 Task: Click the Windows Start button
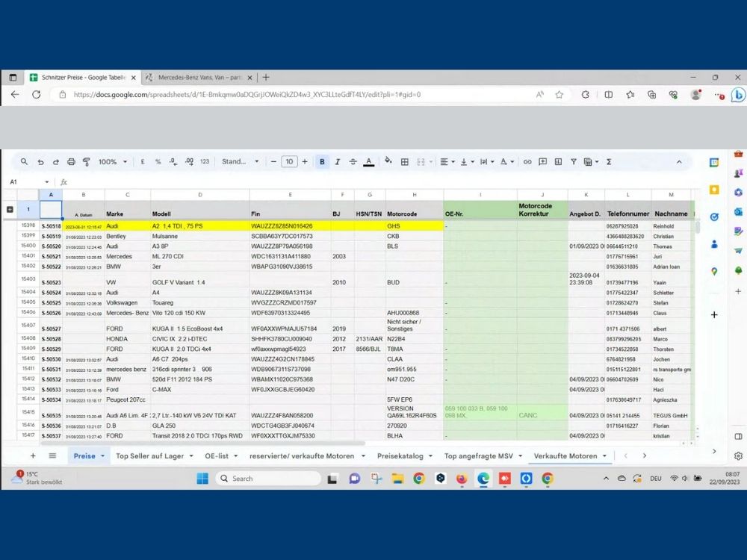[x=202, y=478]
